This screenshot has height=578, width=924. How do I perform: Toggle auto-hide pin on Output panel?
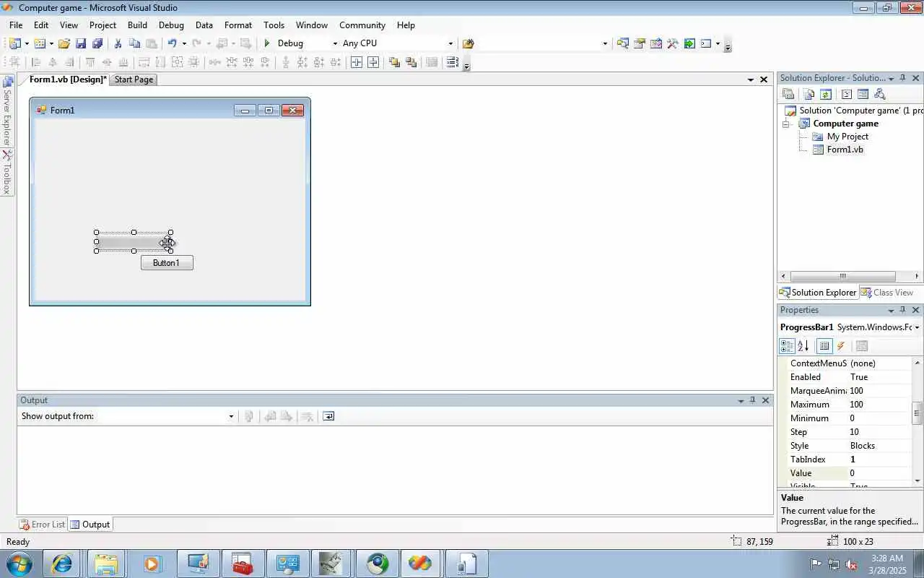[752, 400]
